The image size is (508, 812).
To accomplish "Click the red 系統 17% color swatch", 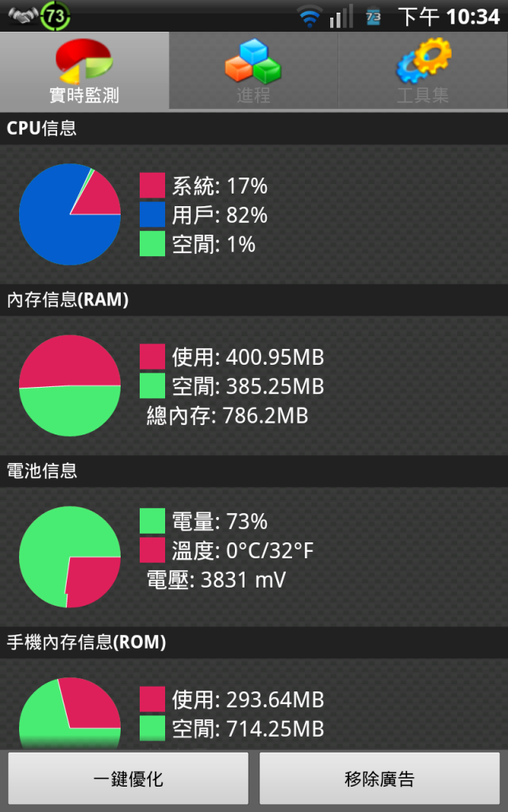I will click(152, 186).
